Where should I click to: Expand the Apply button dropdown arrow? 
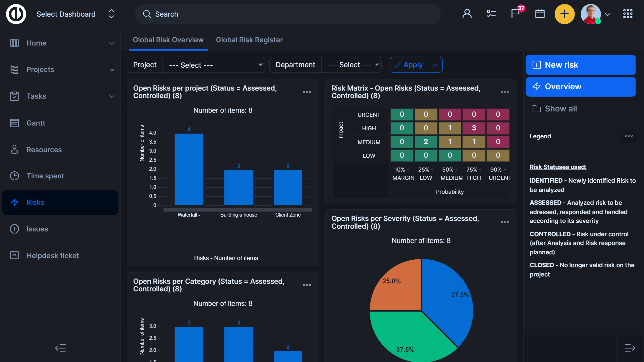(435, 65)
